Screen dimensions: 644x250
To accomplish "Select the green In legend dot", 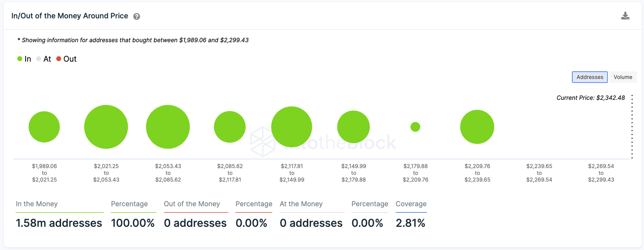I will [19, 59].
